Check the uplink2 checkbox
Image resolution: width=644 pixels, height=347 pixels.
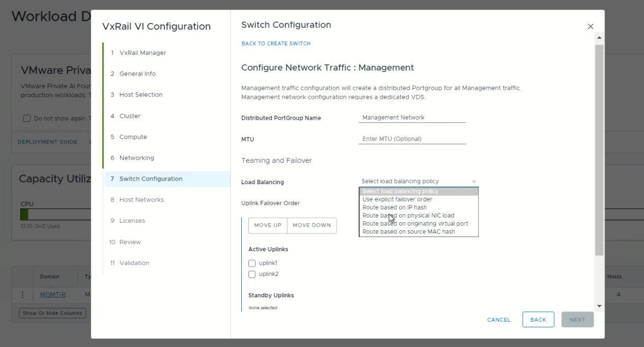251,274
